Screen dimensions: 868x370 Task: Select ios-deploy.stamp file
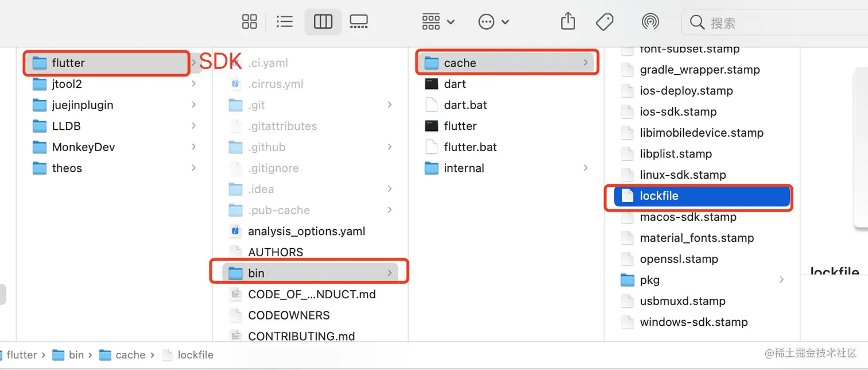[x=702, y=91]
